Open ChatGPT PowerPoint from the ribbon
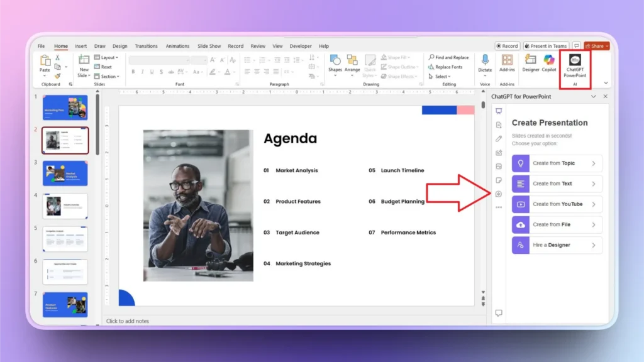 574,66
